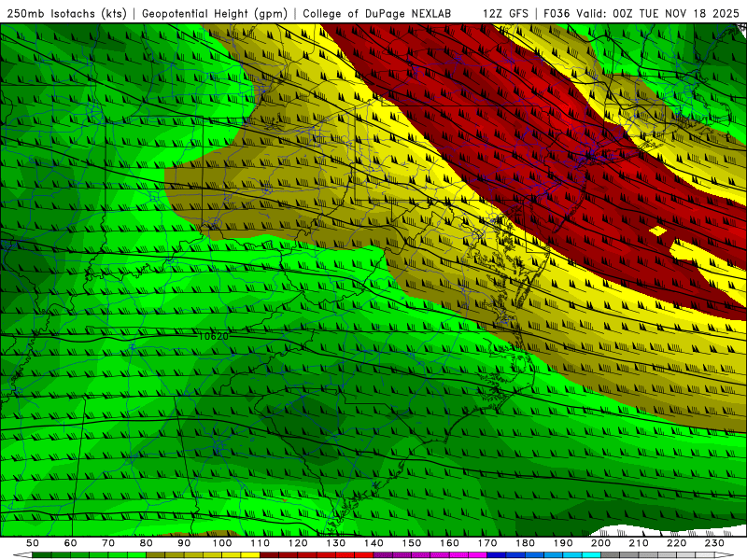Click the 180 tick label on colorbar
The width and height of the screenshot is (747, 560).
[x=525, y=543]
